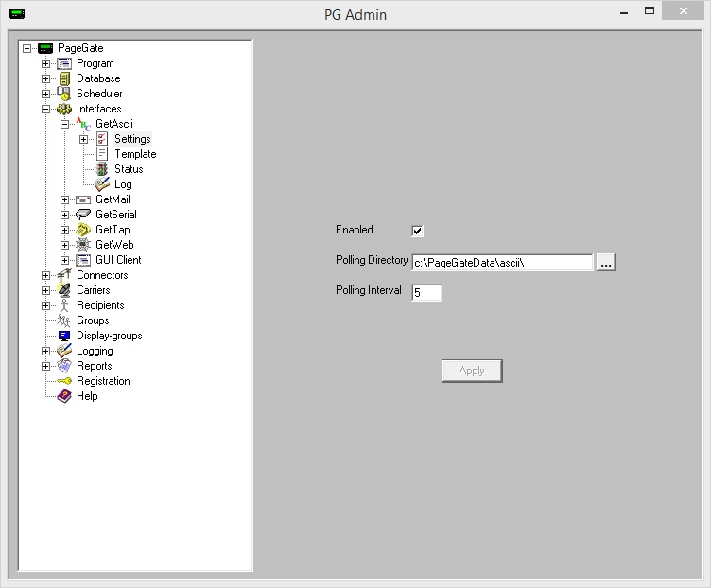This screenshot has height=588, width=711.
Task: Select the Template tree label
Action: [x=135, y=154]
